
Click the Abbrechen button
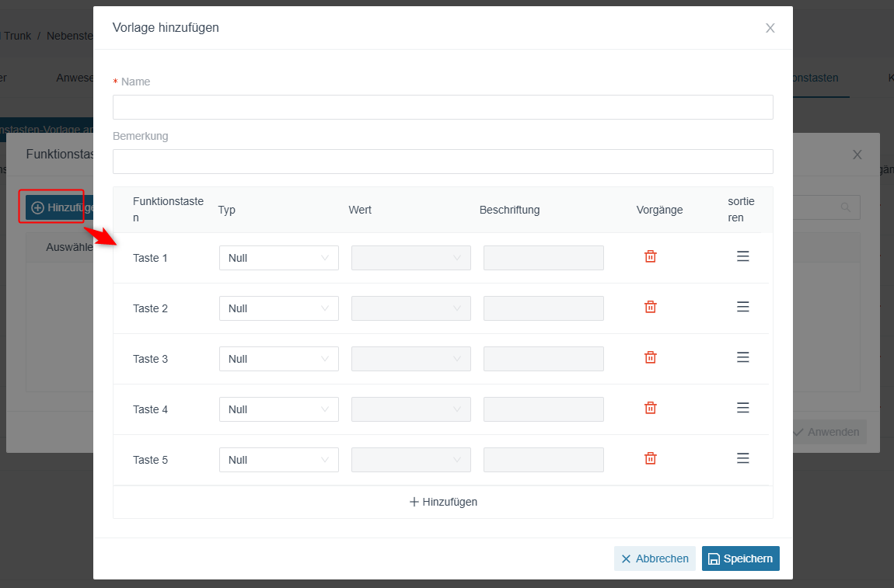655,558
